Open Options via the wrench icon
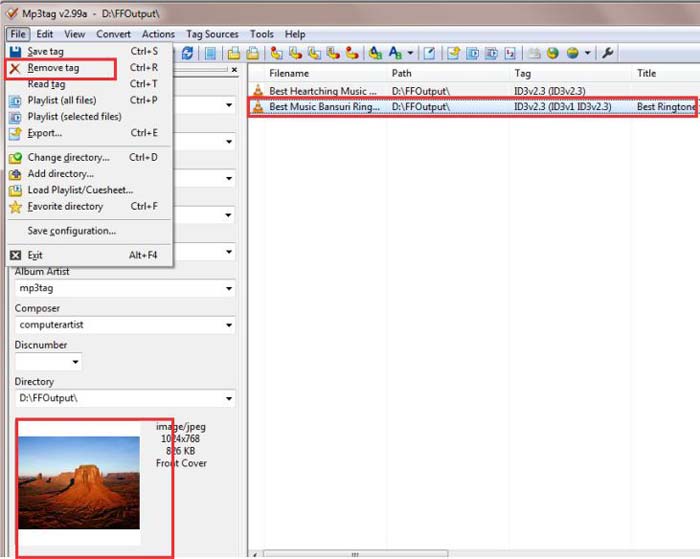This screenshot has height=559, width=700. (x=607, y=53)
